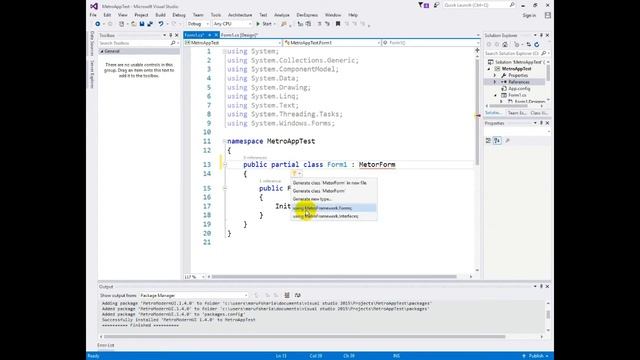The width and height of the screenshot is (640, 360).
Task: Click the Publish button in status bar
Action: click(536, 356)
